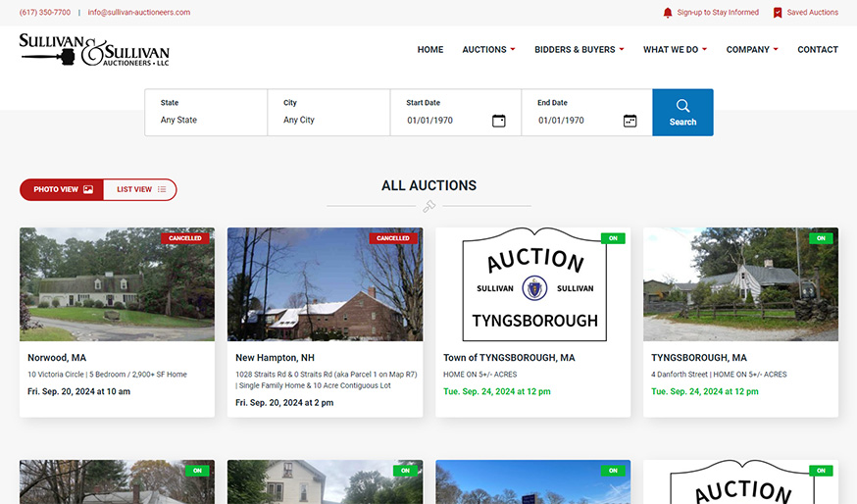Open the End Date calendar picker icon
This screenshot has width=857, height=504.
pyautogui.click(x=630, y=121)
